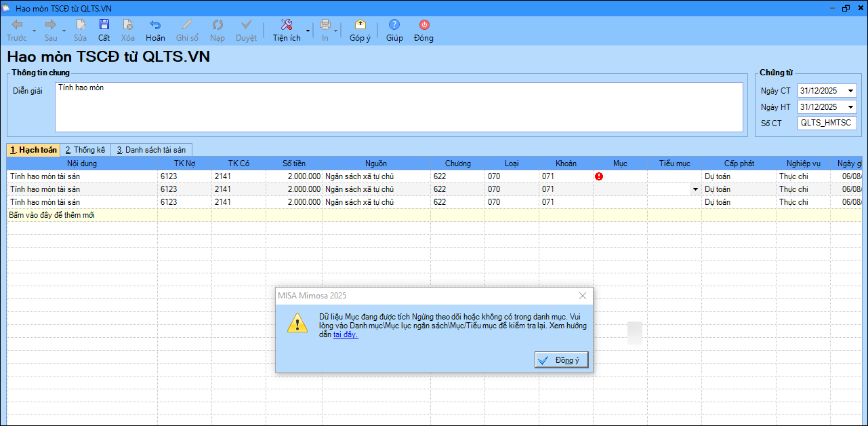
Task: Click the TK Có column header
Action: (239, 163)
